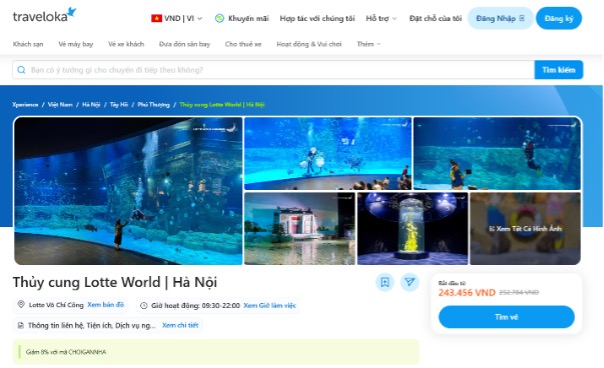
Task: Open Xem bản đồ map link
Action: 106,304
